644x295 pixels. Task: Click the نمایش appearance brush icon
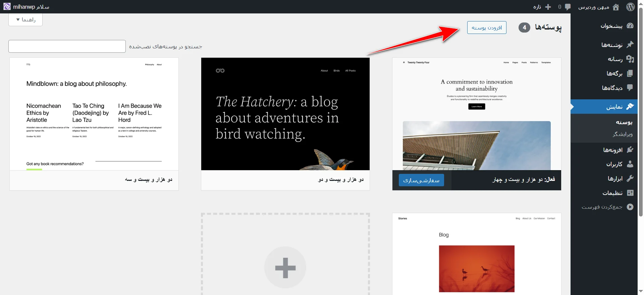(x=630, y=106)
